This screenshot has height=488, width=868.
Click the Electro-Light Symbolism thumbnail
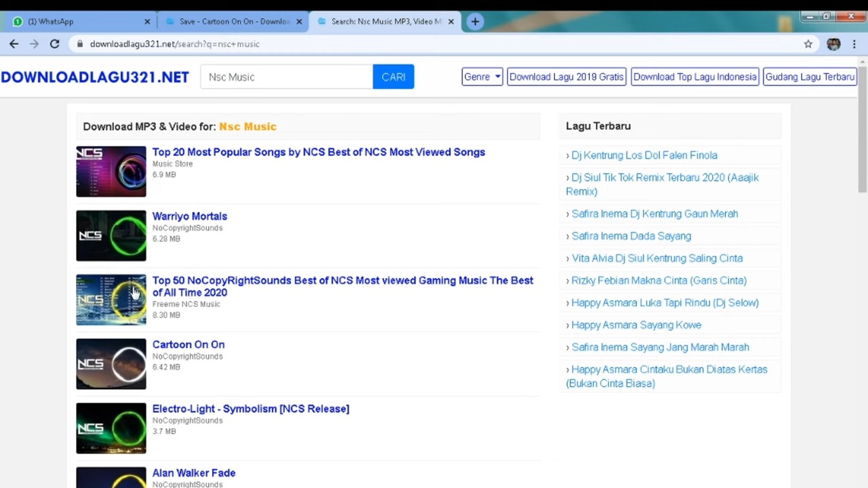pos(111,428)
